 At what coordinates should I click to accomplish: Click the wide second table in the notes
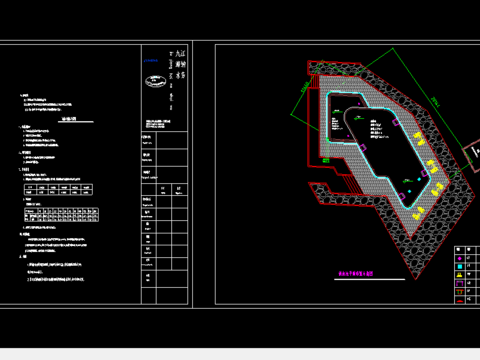(61, 215)
